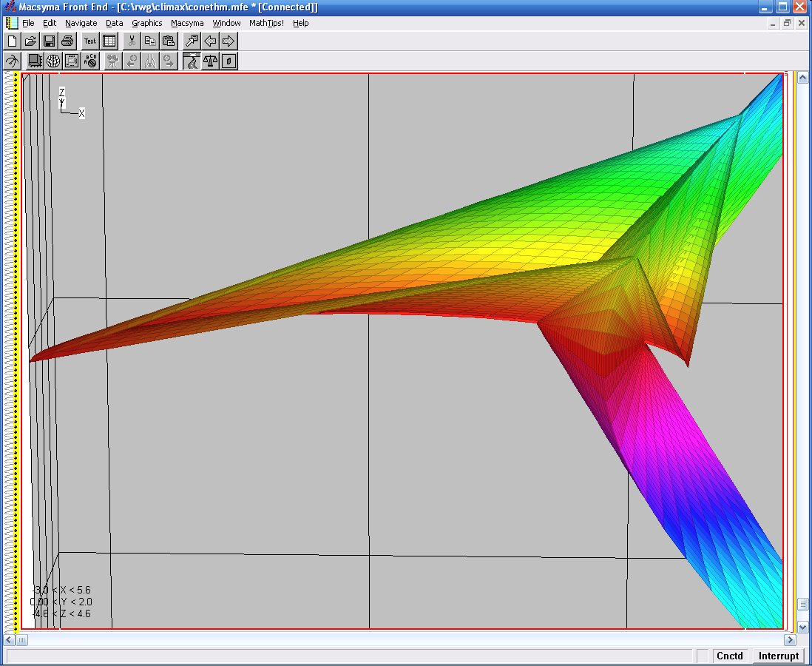Open the MathTips! menu
Viewport: 812px width, 666px height.
[266, 23]
